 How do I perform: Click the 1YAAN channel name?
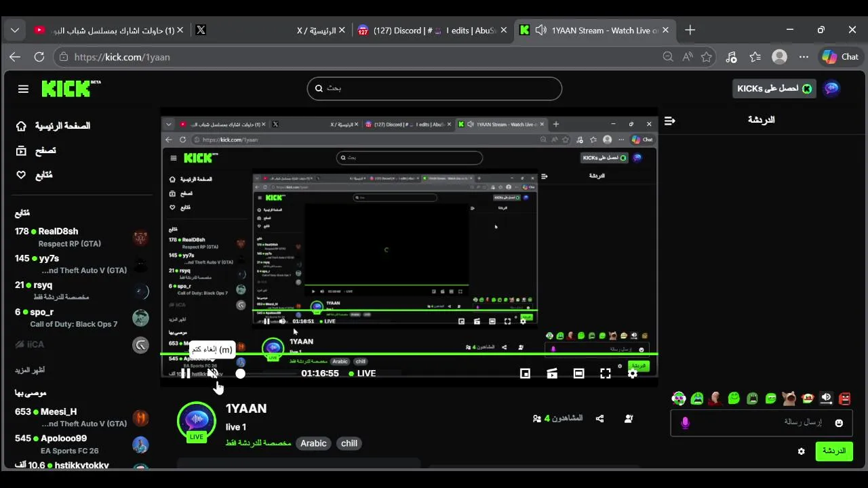[x=246, y=409]
